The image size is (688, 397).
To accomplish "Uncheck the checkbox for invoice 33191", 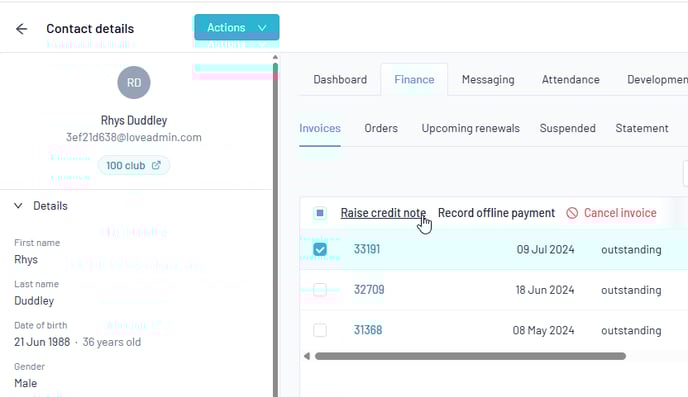I will pos(320,249).
